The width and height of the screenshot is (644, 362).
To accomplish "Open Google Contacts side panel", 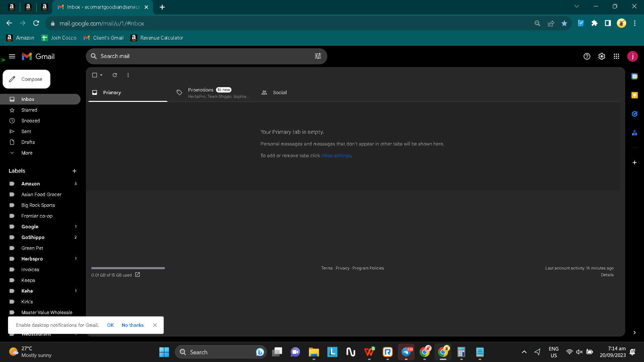I will pyautogui.click(x=635, y=133).
